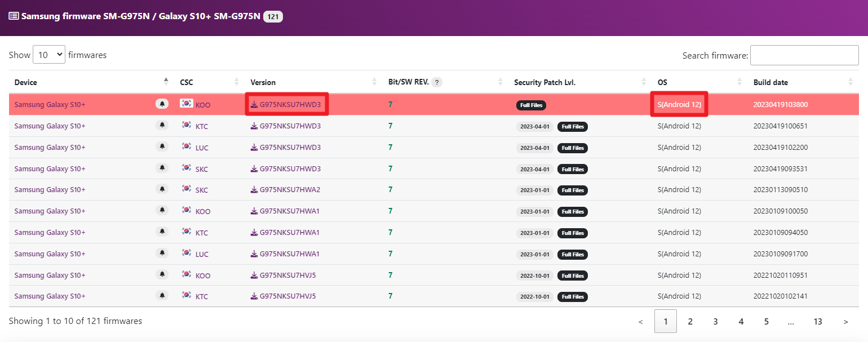Select page 5 in pagination
This screenshot has width=868, height=342.
767,322
